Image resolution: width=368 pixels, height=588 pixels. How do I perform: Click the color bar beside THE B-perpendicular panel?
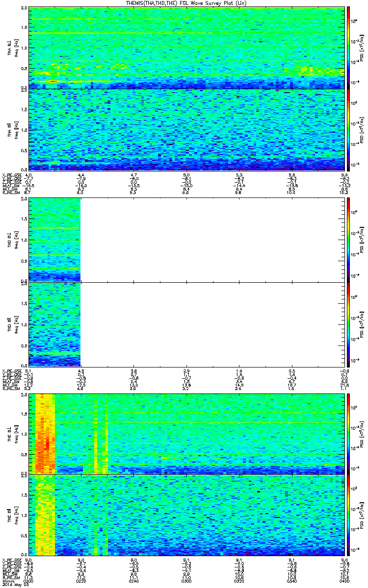click(x=349, y=434)
